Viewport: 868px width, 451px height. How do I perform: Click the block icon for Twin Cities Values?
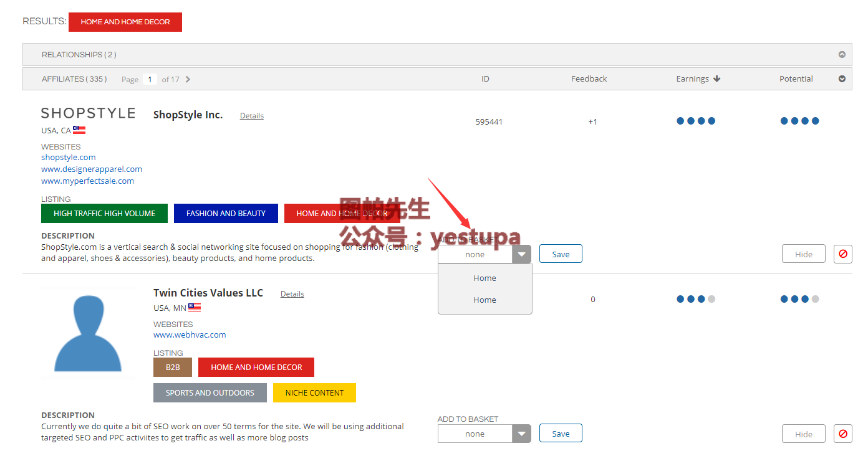[x=842, y=434]
